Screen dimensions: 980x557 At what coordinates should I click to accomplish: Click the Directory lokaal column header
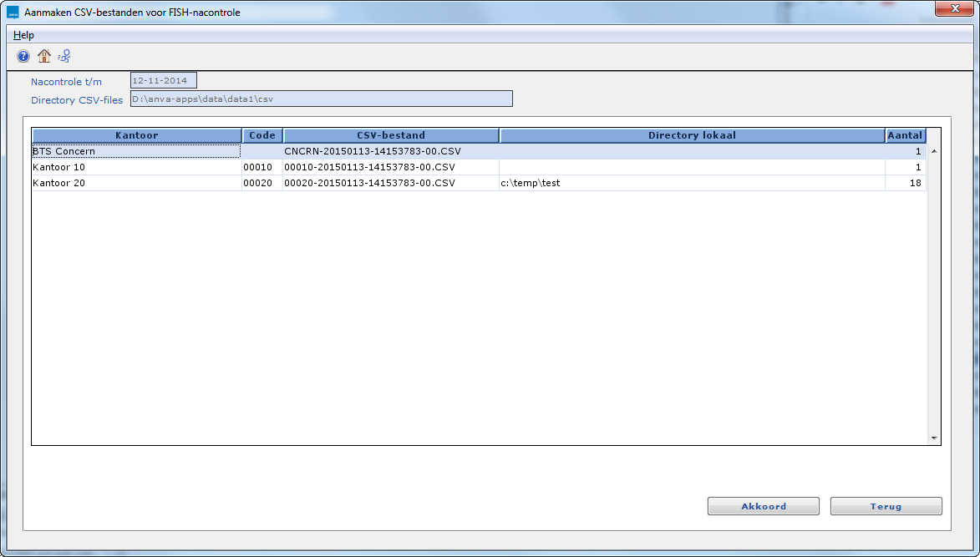692,135
